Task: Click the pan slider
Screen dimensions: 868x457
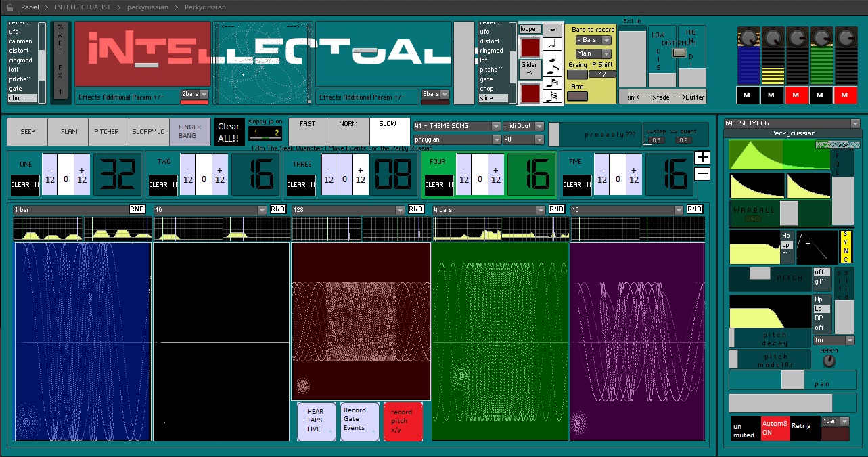Action: (792, 380)
